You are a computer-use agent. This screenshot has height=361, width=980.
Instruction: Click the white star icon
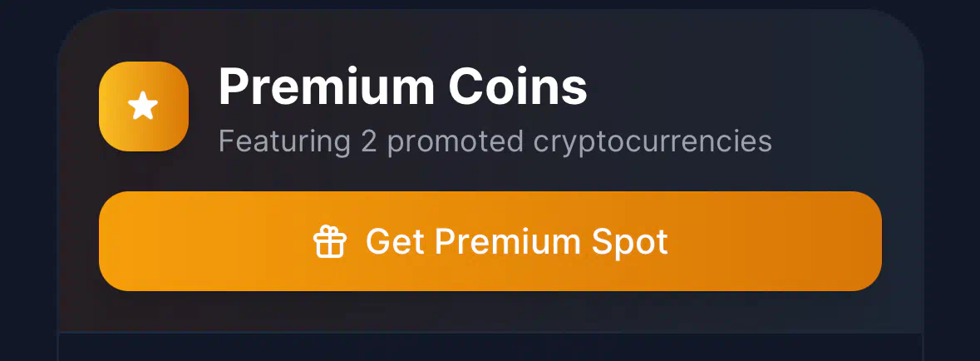(x=142, y=106)
